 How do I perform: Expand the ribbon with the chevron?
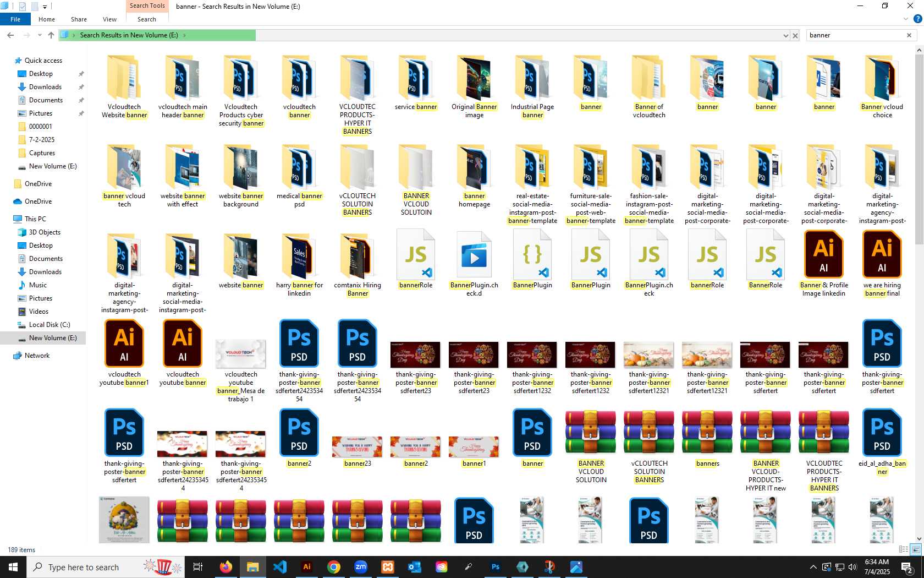[x=906, y=19]
